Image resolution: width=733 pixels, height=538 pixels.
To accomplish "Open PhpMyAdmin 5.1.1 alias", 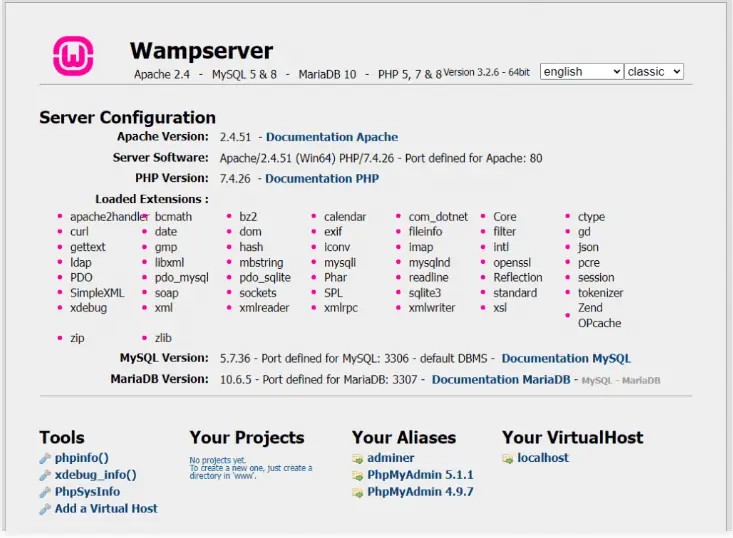I will click(420, 475).
